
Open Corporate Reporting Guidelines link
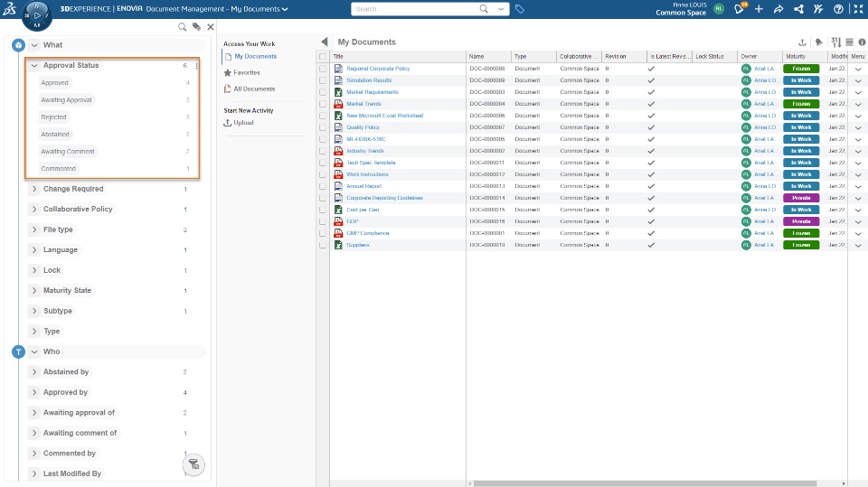(385, 198)
